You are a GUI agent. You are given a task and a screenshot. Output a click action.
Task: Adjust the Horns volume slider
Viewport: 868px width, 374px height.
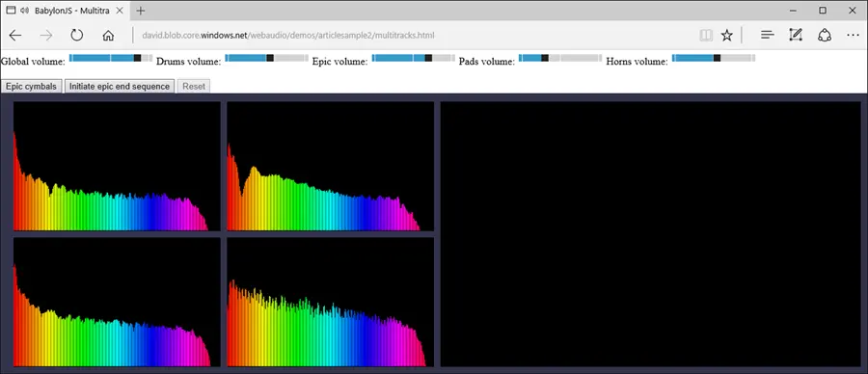click(x=714, y=58)
